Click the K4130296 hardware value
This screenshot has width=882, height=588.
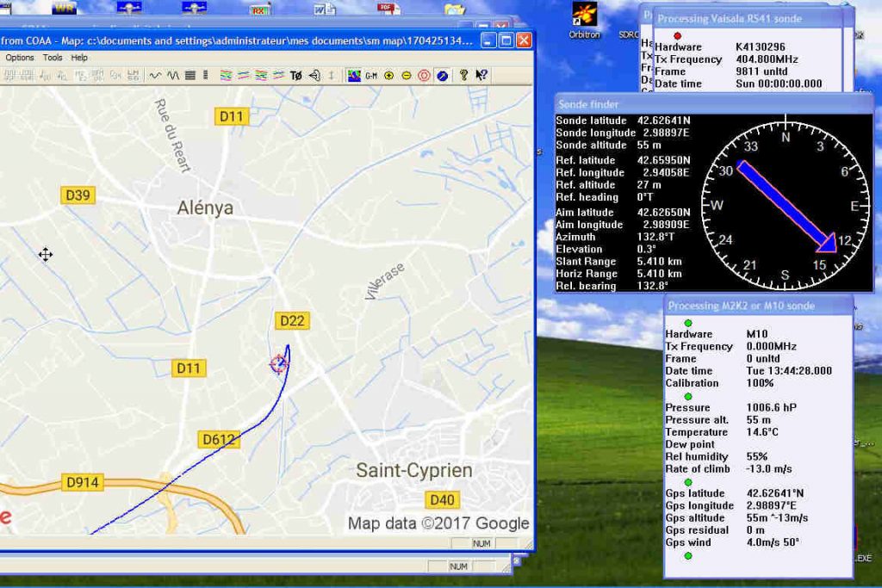(761, 46)
